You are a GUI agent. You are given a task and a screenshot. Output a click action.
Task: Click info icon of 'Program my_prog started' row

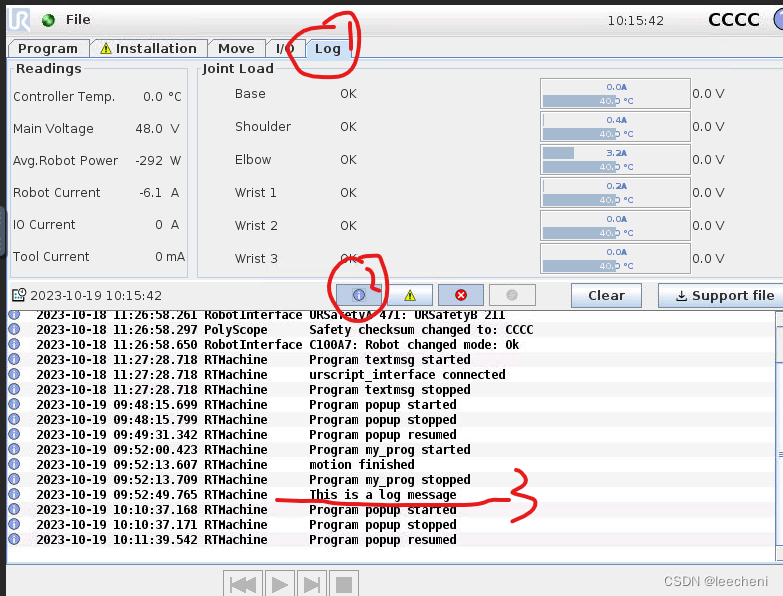tap(14, 449)
